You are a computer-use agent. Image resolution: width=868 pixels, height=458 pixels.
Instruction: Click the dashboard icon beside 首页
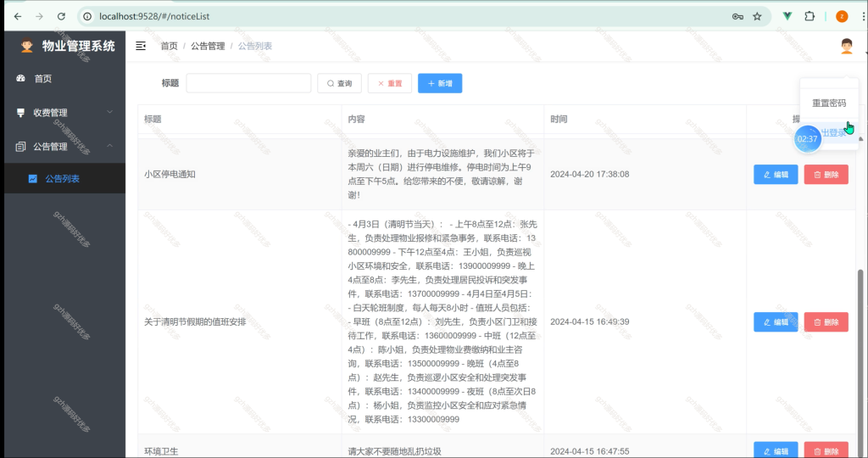coord(20,79)
